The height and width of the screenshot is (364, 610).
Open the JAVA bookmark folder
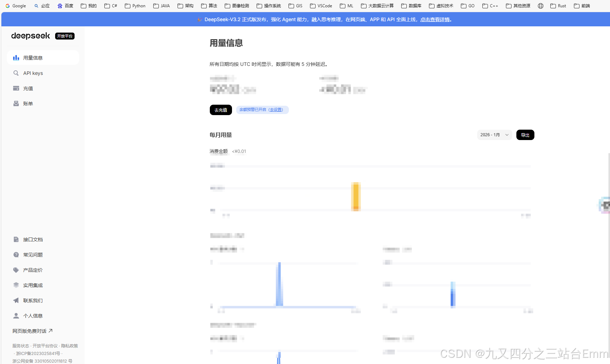[x=162, y=6]
